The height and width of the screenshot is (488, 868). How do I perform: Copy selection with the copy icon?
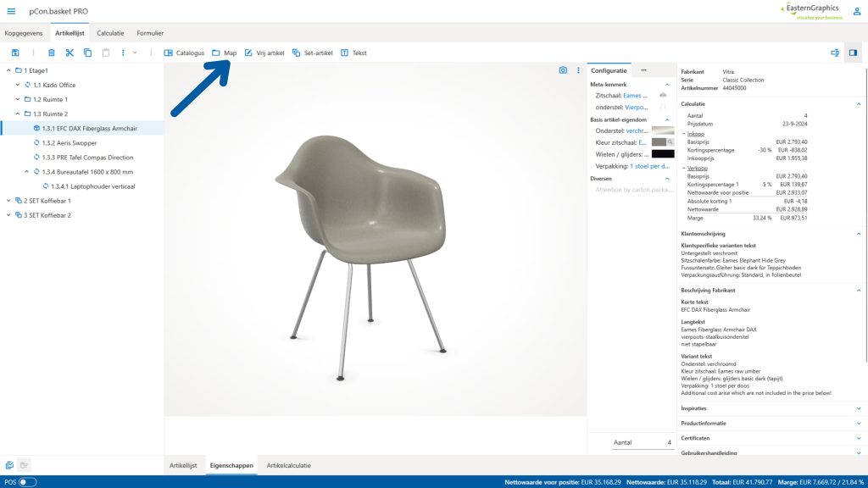(x=87, y=53)
